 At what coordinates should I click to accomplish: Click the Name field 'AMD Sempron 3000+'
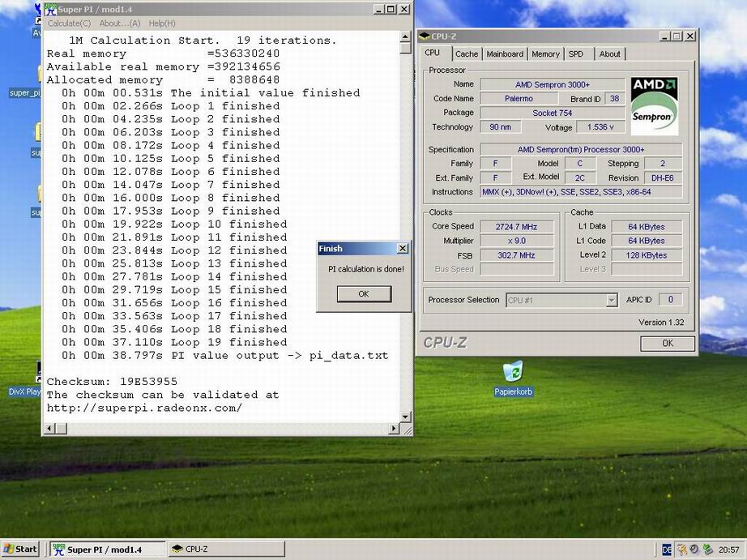pos(553,84)
